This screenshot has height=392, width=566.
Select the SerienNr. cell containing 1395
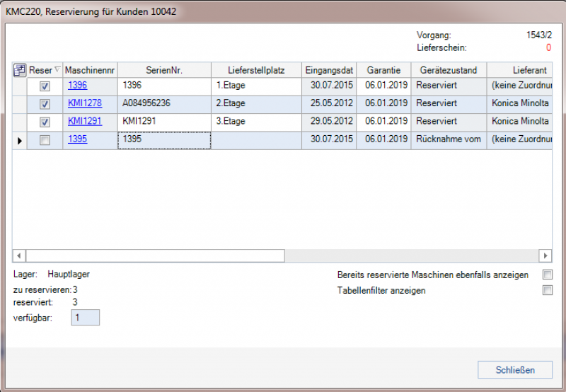pyautogui.click(x=164, y=140)
